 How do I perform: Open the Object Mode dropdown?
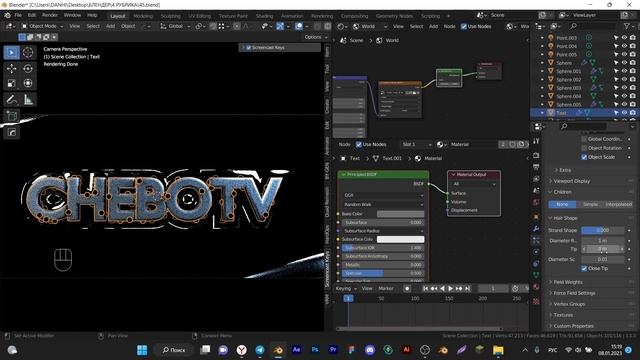[42, 26]
